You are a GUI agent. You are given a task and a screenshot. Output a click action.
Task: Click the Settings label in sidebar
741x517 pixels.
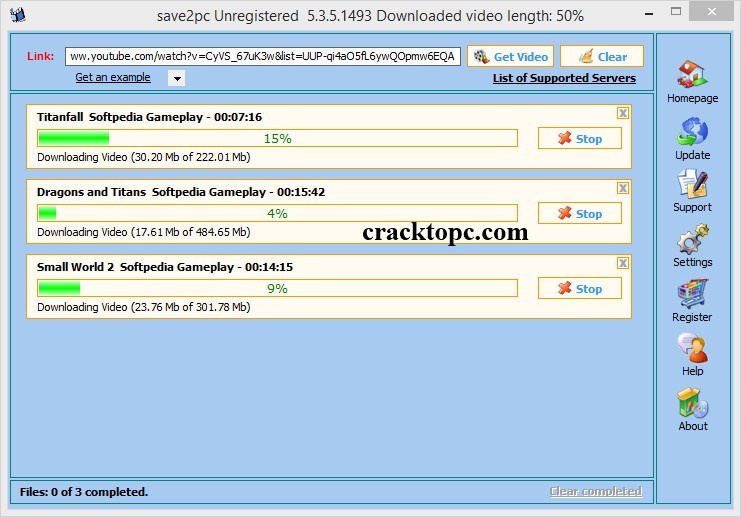692,262
